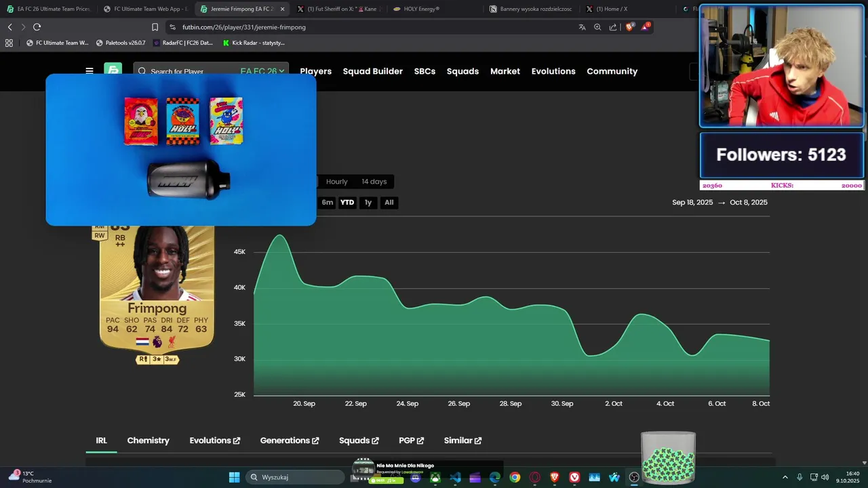The image size is (868, 488).
Task: Reload the Futbin page
Action: (37, 27)
